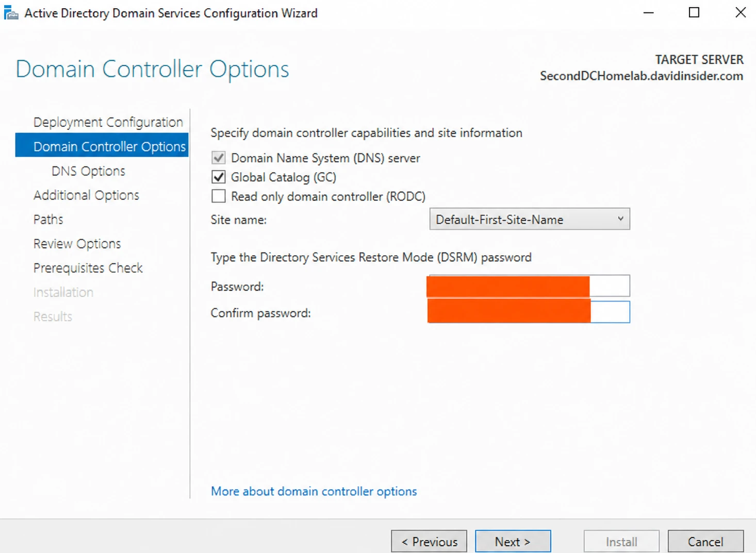Viewport: 756px width, 553px height.
Task: Click the Install button
Action: [621, 541]
